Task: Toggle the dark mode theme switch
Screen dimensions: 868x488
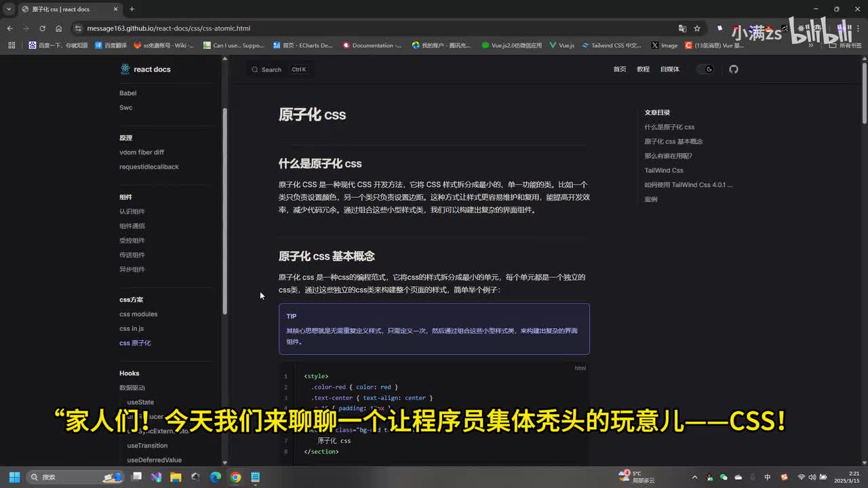Action: [x=706, y=69]
